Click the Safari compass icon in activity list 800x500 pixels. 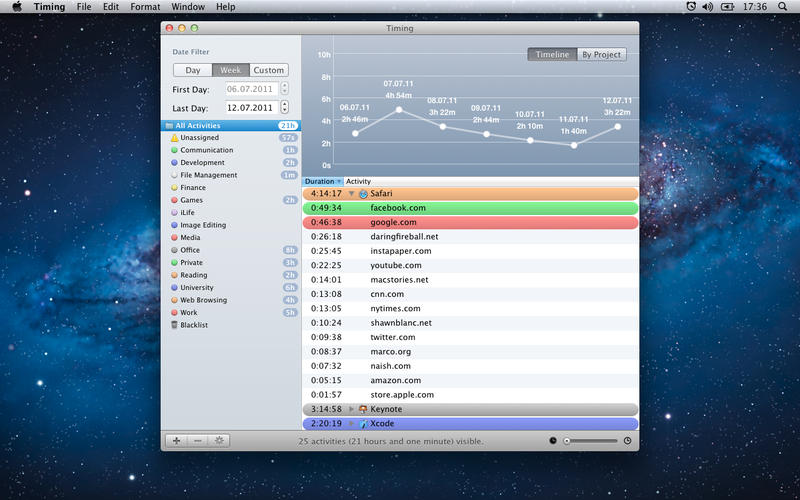363,193
